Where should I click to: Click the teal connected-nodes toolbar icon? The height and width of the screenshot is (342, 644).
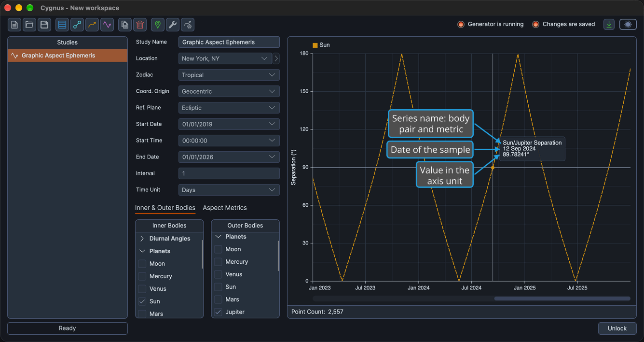pos(77,25)
